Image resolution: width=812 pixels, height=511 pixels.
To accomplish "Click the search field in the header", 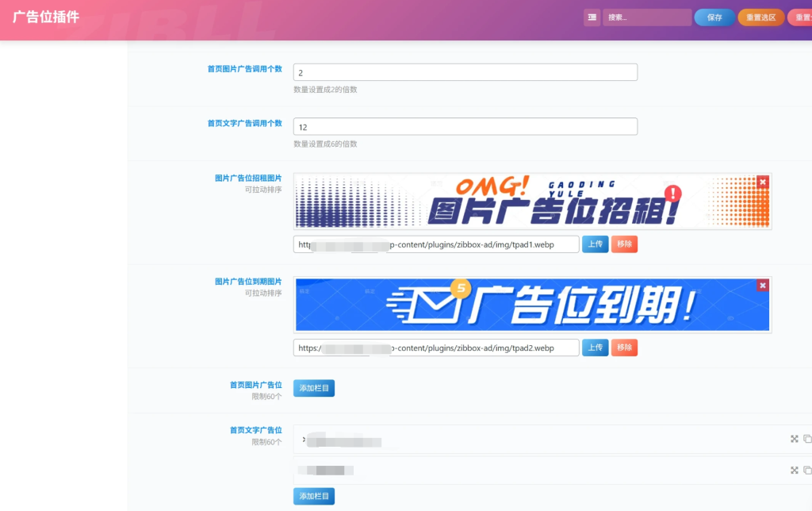I will click(647, 17).
